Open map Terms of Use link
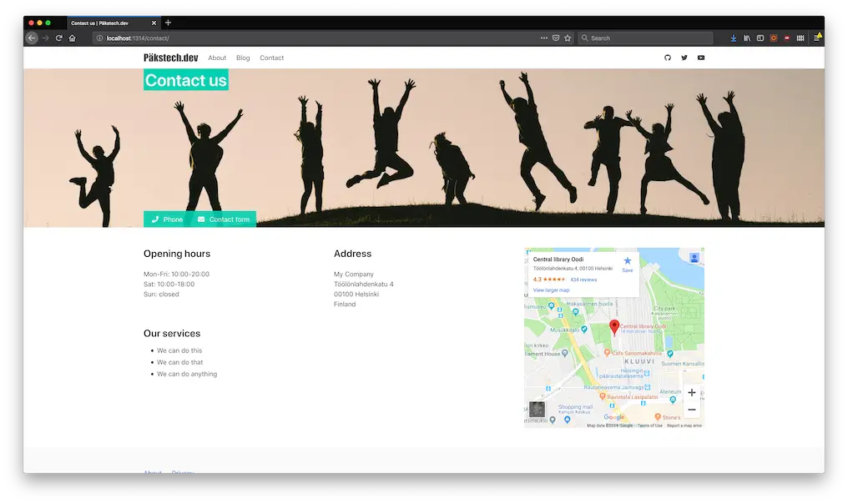848x504 pixels. click(649, 426)
